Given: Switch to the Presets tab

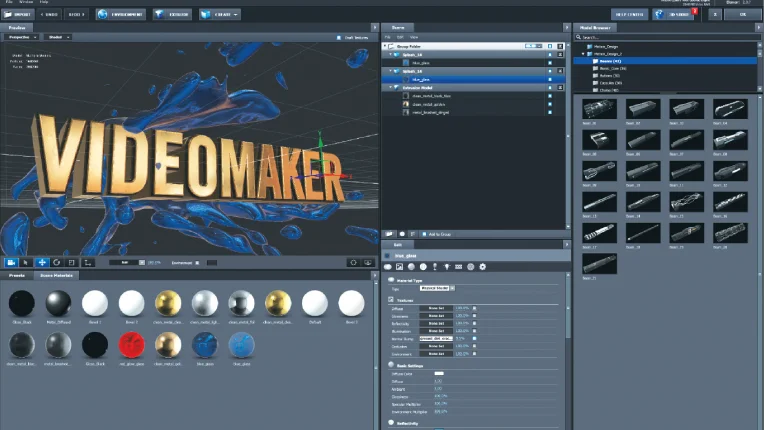Looking at the screenshot, I should (17, 276).
